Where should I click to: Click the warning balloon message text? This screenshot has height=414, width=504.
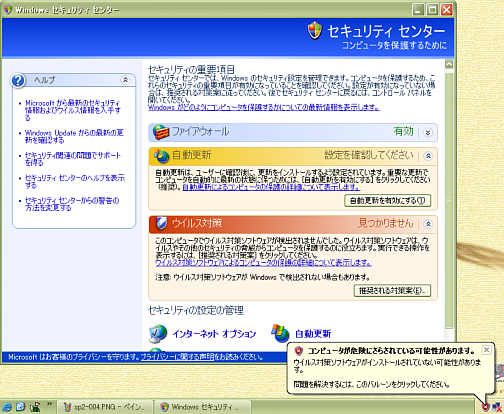pos(387,366)
